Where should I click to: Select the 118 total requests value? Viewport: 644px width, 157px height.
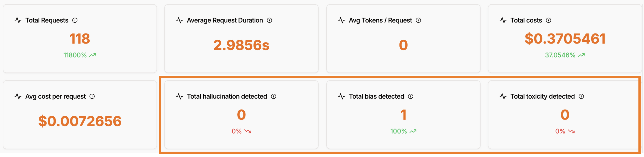(x=80, y=39)
